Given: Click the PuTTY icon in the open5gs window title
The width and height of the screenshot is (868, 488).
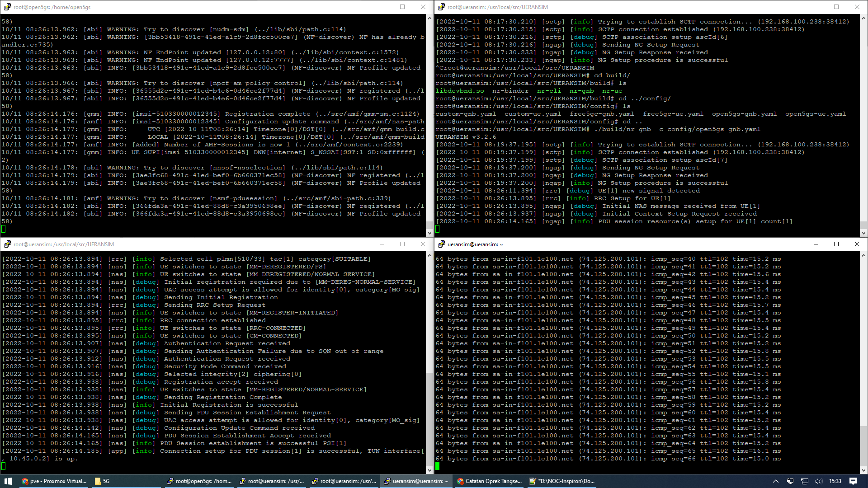Looking at the screenshot, I should point(7,7).
